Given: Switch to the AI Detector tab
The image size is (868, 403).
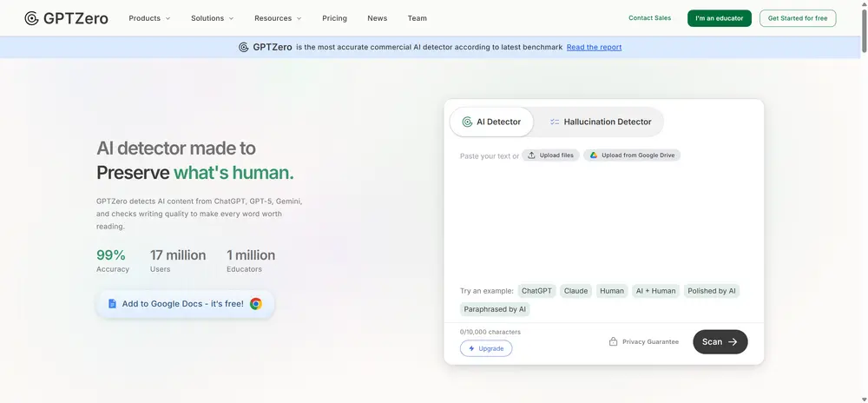Looking at the screenshot, I should click(x=491, y=122).
